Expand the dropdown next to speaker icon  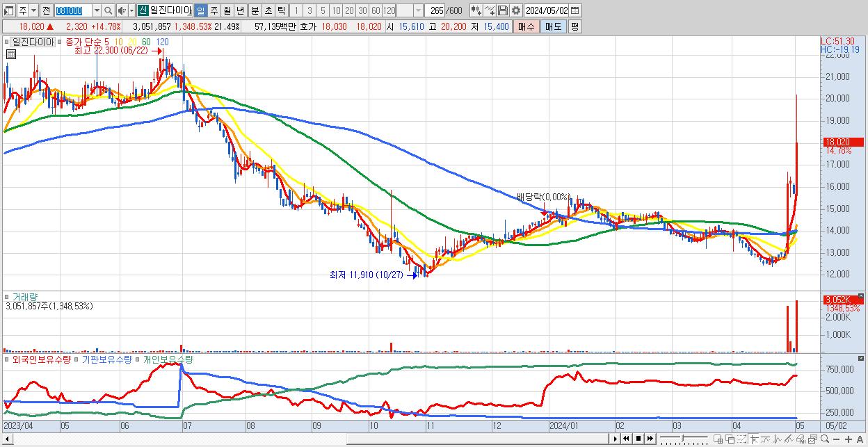pyautogui.click(x=131, y=10)
